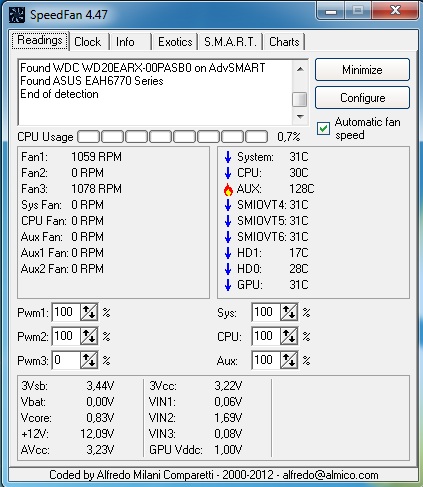Click the CPU percentage input field

(x=266, y=336)
